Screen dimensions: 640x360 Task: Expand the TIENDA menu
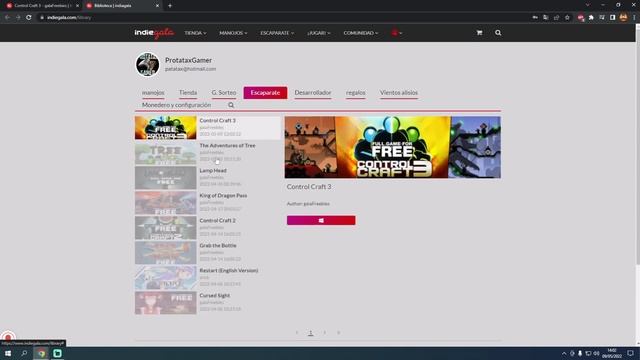coord(195,33)
